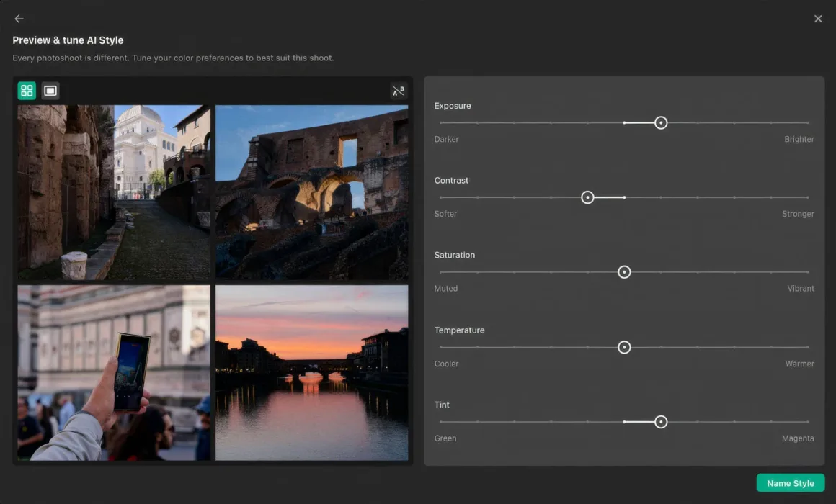Image resolution: width=836 pixels, height=504 pixels.
Task: Click the Tint slider handle
Action: click(661, 422)
